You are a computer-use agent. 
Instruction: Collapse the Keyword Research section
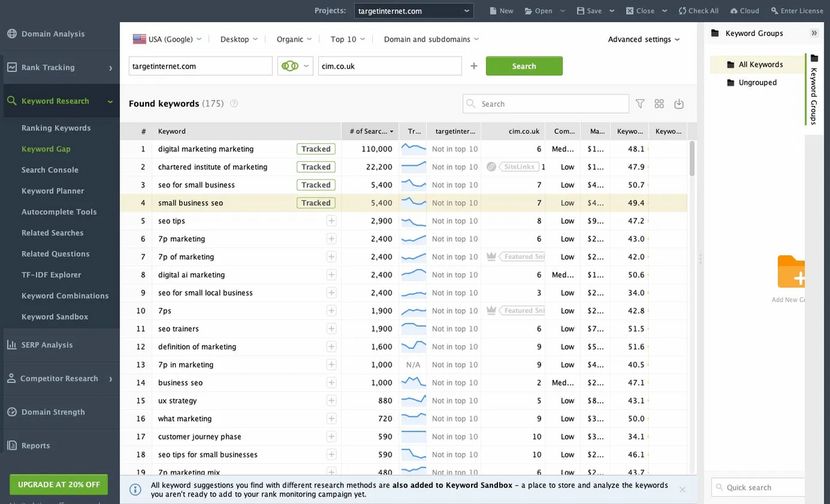110,102
